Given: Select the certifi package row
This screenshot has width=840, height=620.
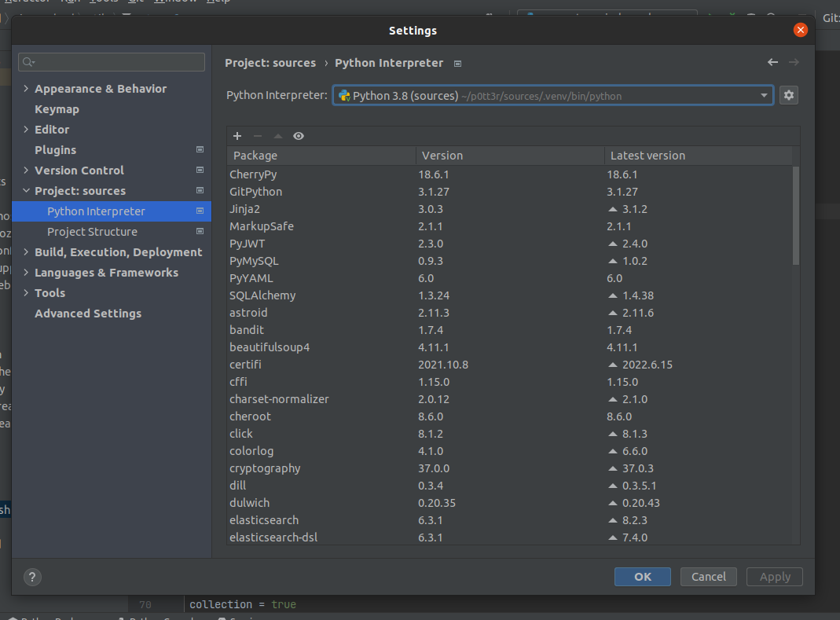Looking at the screenshot, I should coord(509,365).
